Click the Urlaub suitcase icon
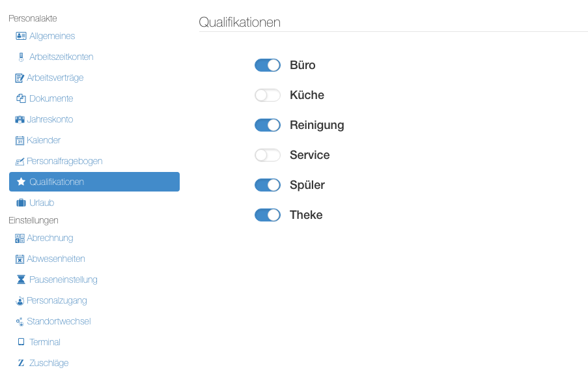Screen dimensions: 588x370 point(21,203)
